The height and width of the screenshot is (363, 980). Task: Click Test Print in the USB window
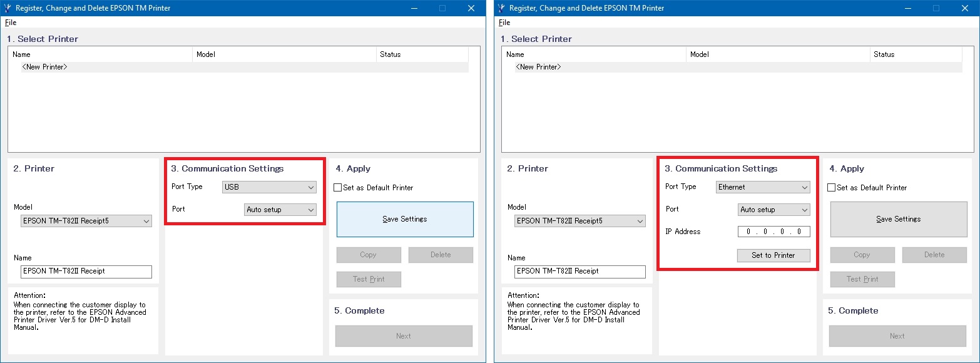(x=369, y=279)
